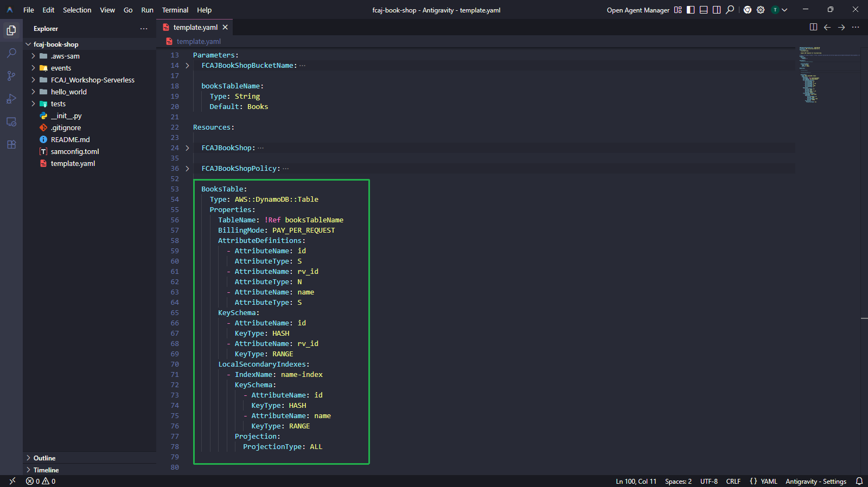Open the Explorer view in the activity bar
Viewport: 868px width, 487px height.
[11, 30]
